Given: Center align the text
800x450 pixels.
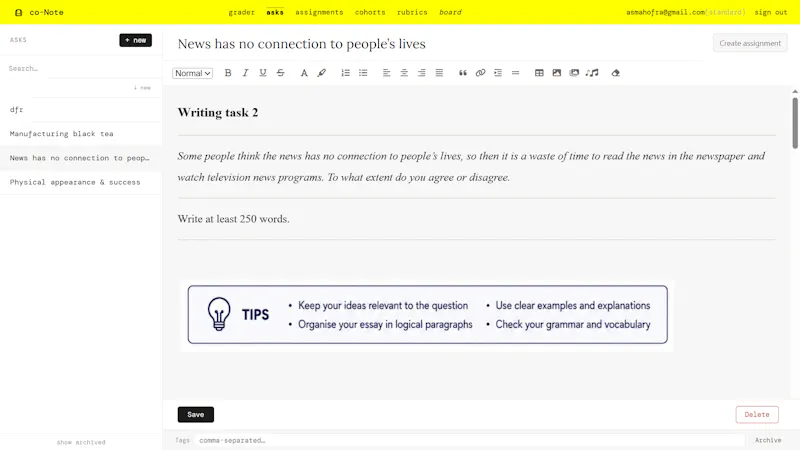Looking at the screenshot, I should [x=404, y=73].
